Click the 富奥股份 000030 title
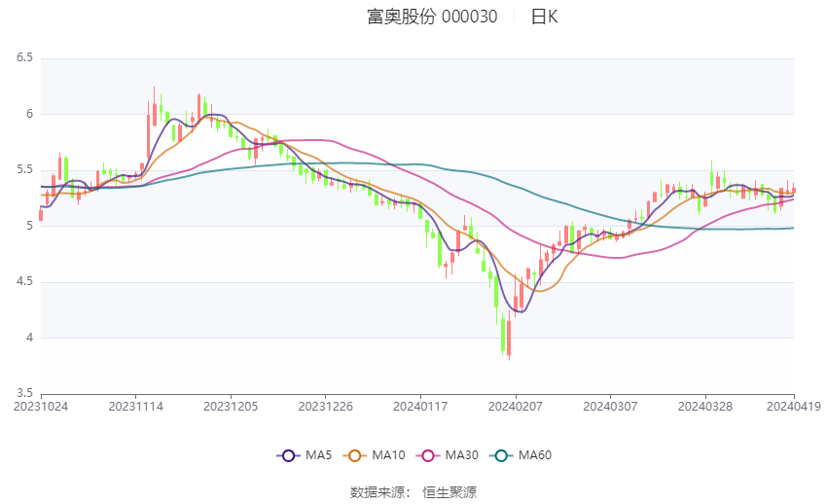The height and width of the screenshot is (504, 827). 432,17
